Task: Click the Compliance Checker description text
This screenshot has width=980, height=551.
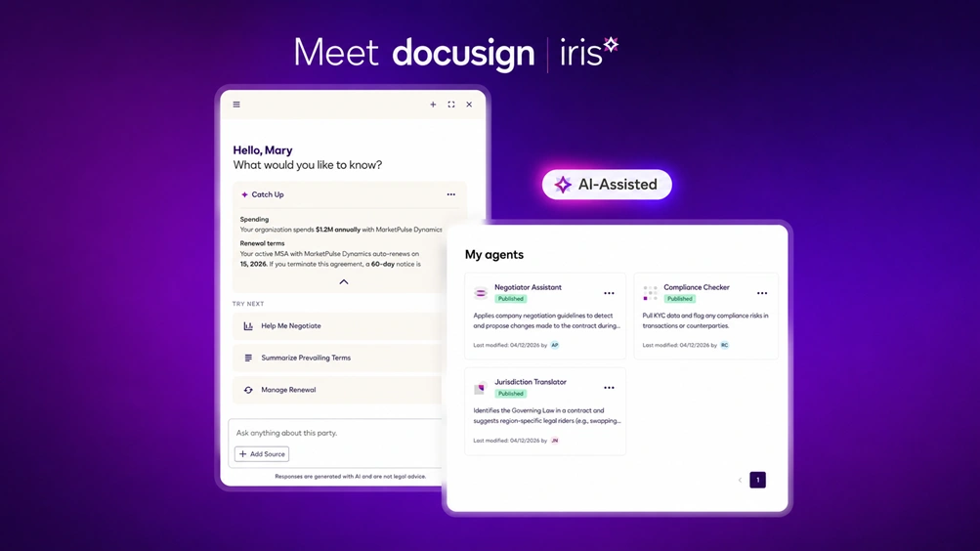Action: tap(705, 320)
